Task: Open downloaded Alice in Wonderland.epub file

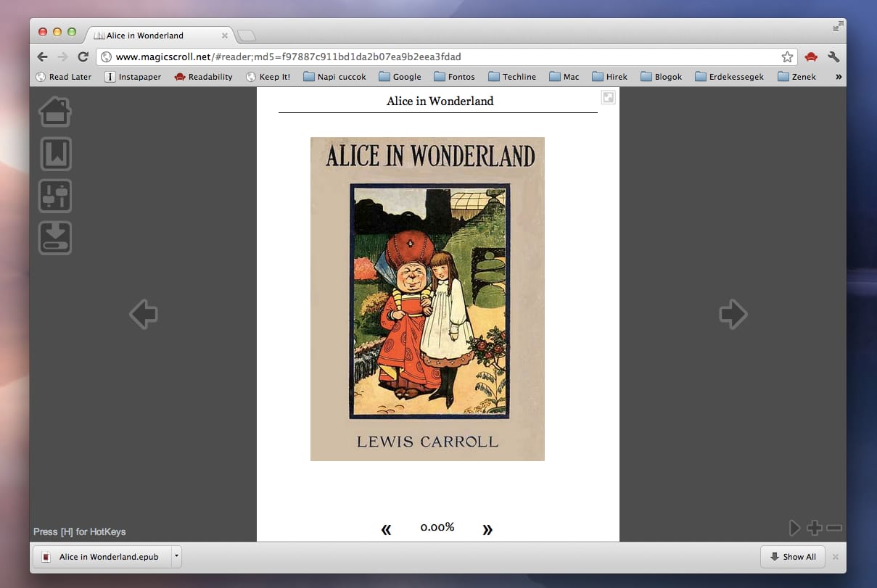Action: point(102,557)
